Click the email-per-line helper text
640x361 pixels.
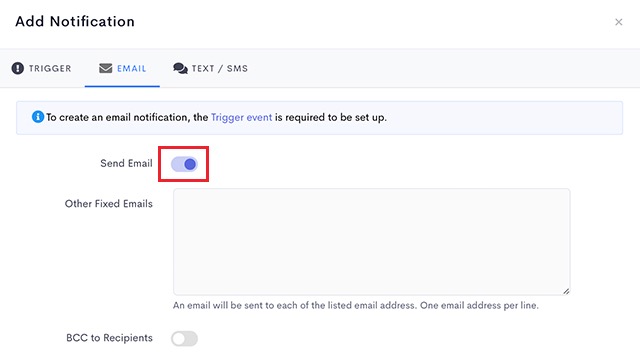pyautogui.click(x=356, y=305)
